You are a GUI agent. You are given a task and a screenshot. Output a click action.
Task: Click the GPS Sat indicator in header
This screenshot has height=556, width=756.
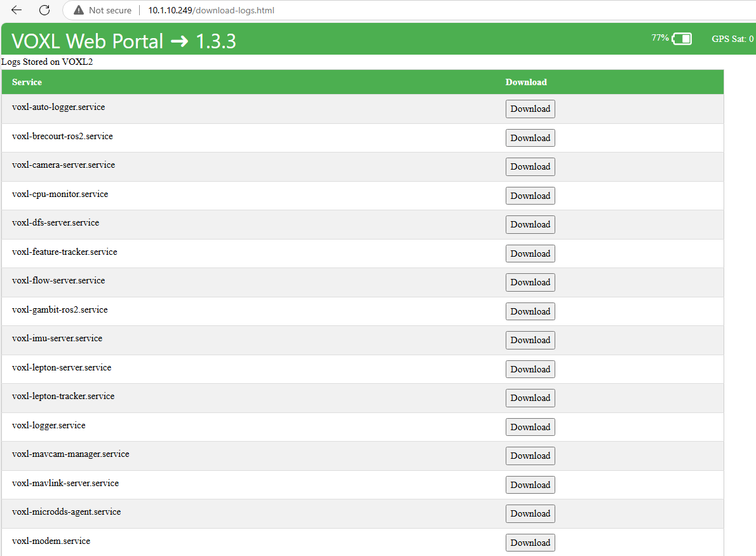click(732, 39)
